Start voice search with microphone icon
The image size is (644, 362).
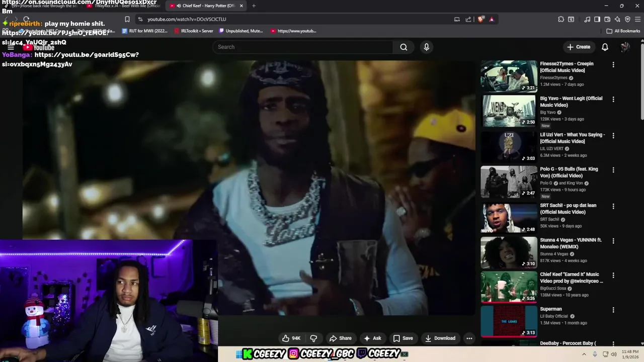click(x=426, y=47)
